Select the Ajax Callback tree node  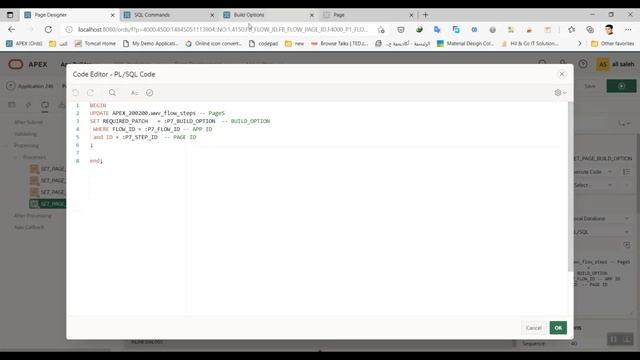click(29, 227)
